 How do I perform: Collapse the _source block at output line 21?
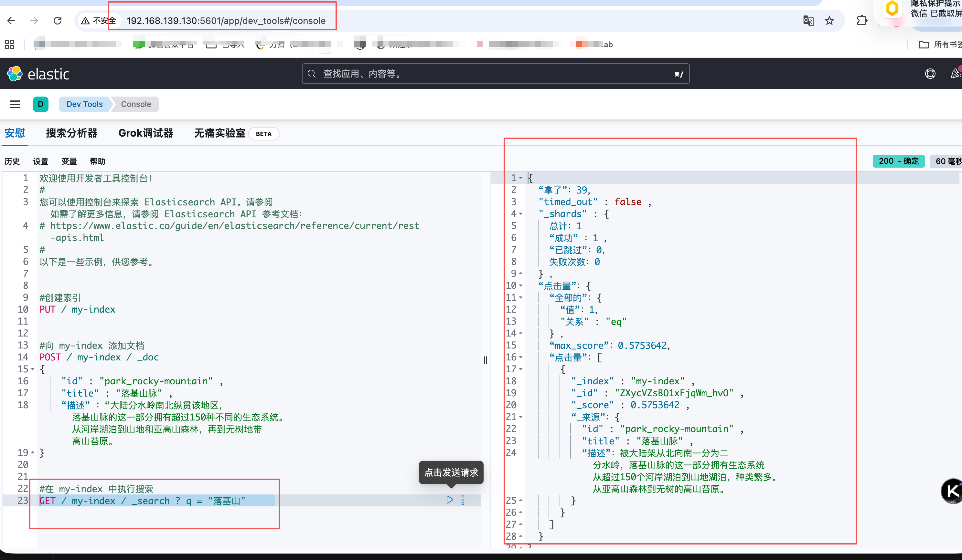coord(521,417)
